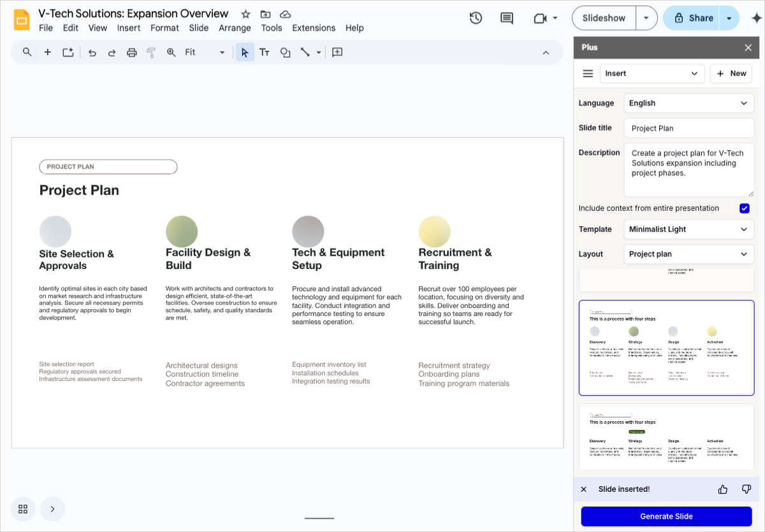
Task: Open the Slide menu
Action: tap(199, 28)
